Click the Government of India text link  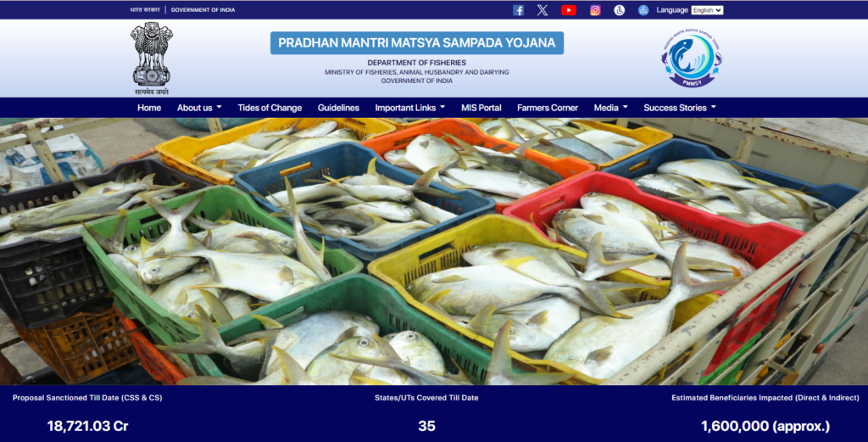coord(203,10)
